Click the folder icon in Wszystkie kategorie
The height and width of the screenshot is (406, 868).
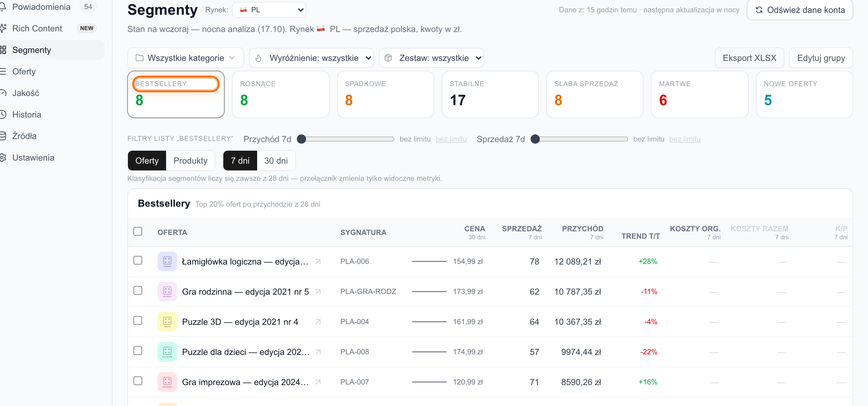point(140,58)
